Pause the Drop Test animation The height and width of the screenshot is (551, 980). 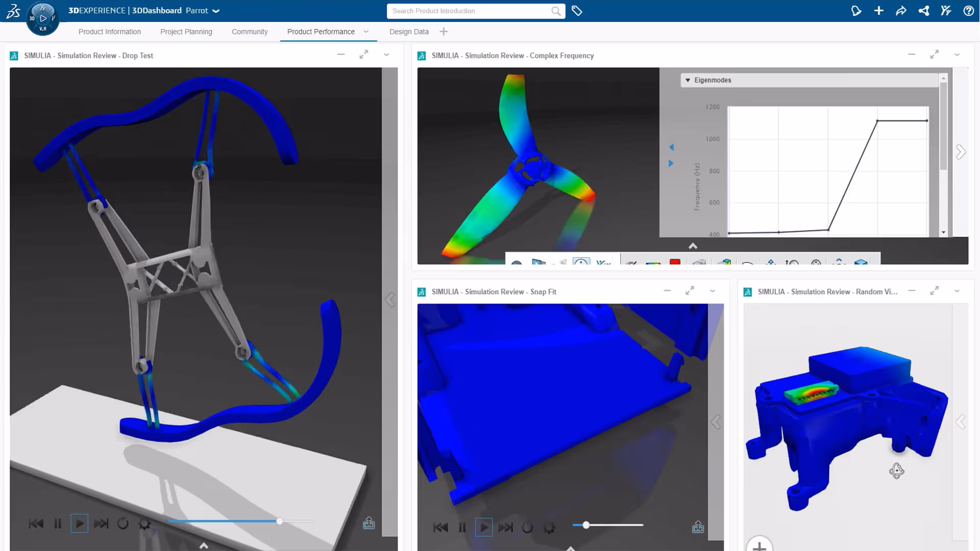coord(58,523)
